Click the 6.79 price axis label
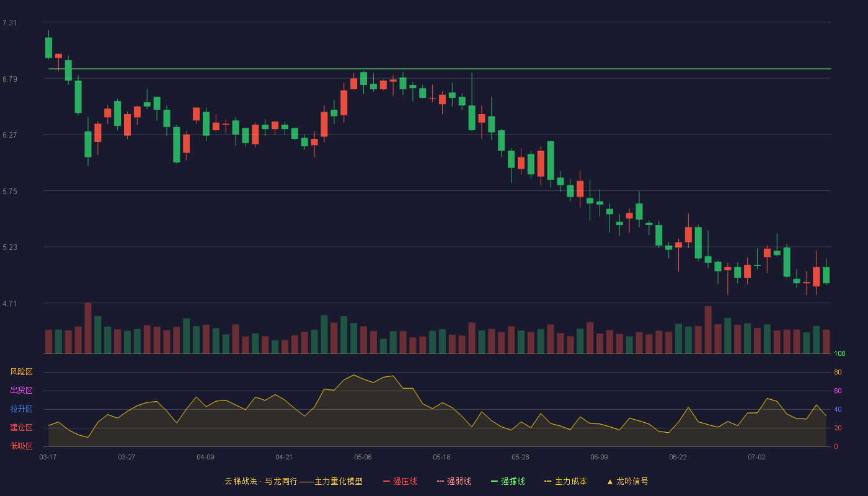This screenshot has width=868, height=496. (9, 79)
